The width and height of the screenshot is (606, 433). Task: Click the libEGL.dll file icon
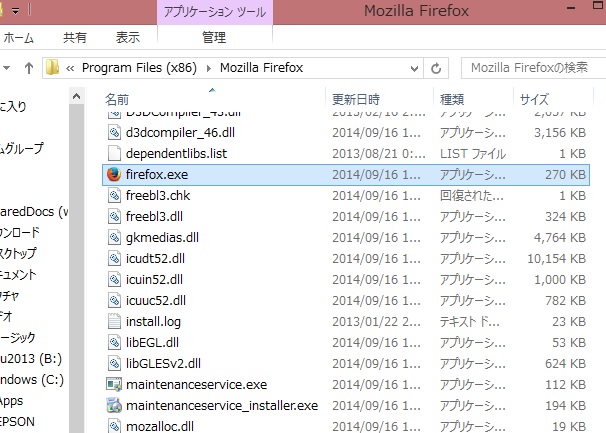(x=114, y=343)
